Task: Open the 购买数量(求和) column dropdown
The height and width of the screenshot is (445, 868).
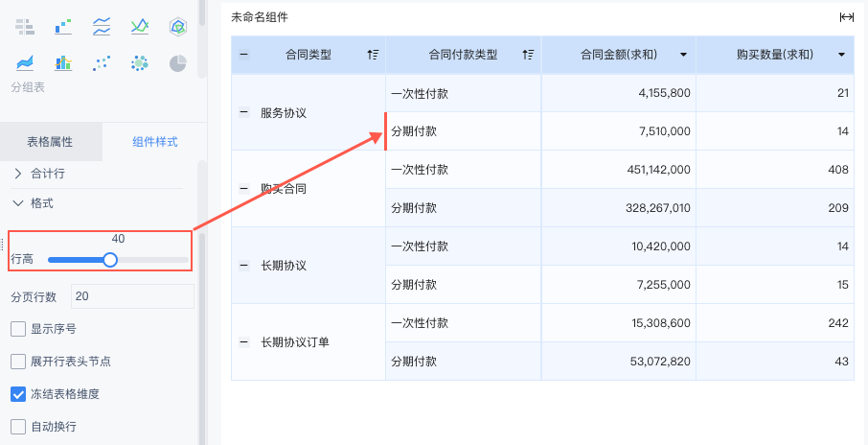Action: [841, 55]
